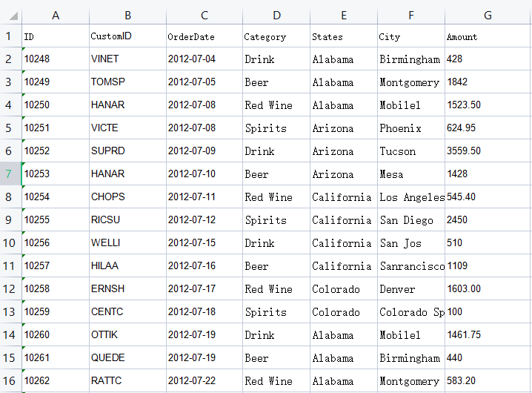Select amount cell 545.40
Image resolution: width=532 pixels, height=393 pixels.
(x=488, y=197)
